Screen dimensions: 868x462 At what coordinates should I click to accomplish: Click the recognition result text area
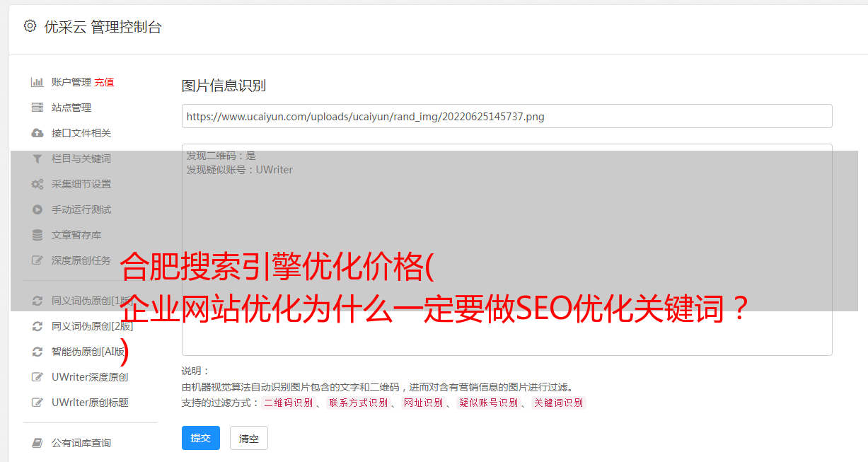coord(507,249)
